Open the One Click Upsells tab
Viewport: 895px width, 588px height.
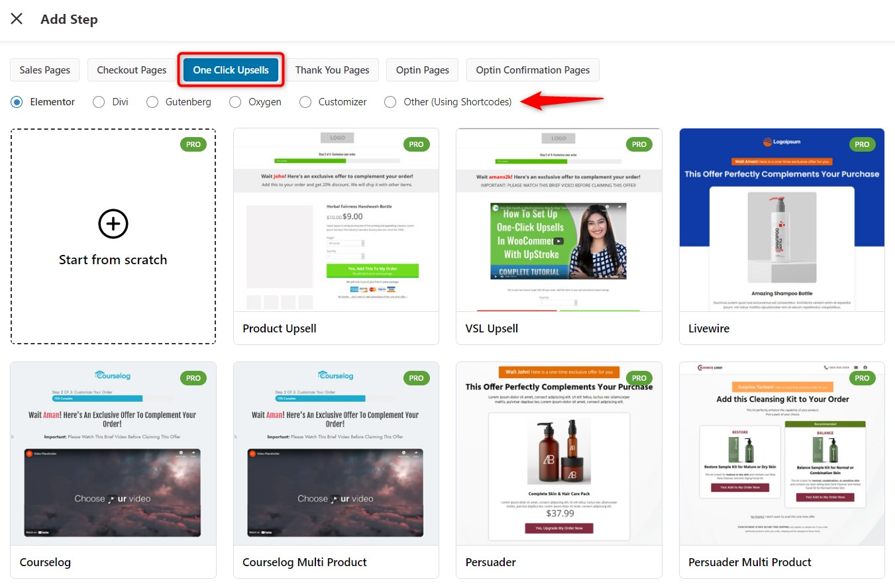tap(231, 70)
